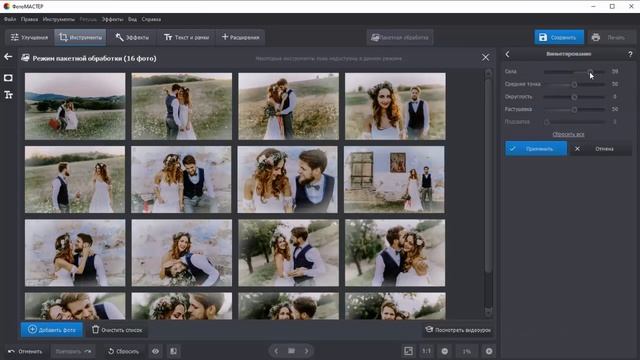
Task: Click the Отмена button in vignetting panel
Action: pos(601,149)
